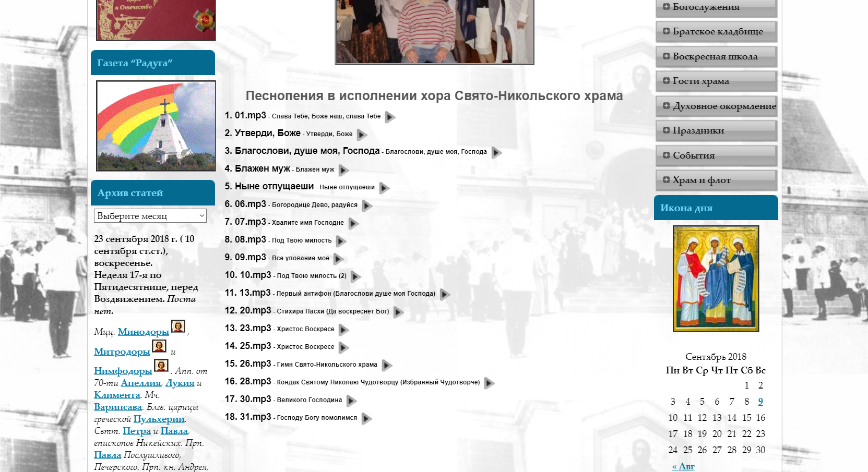868x472 pixels.
Task: Play 28.mp3 Кондак Святому Николаю
Action: [x=489, y=383]
